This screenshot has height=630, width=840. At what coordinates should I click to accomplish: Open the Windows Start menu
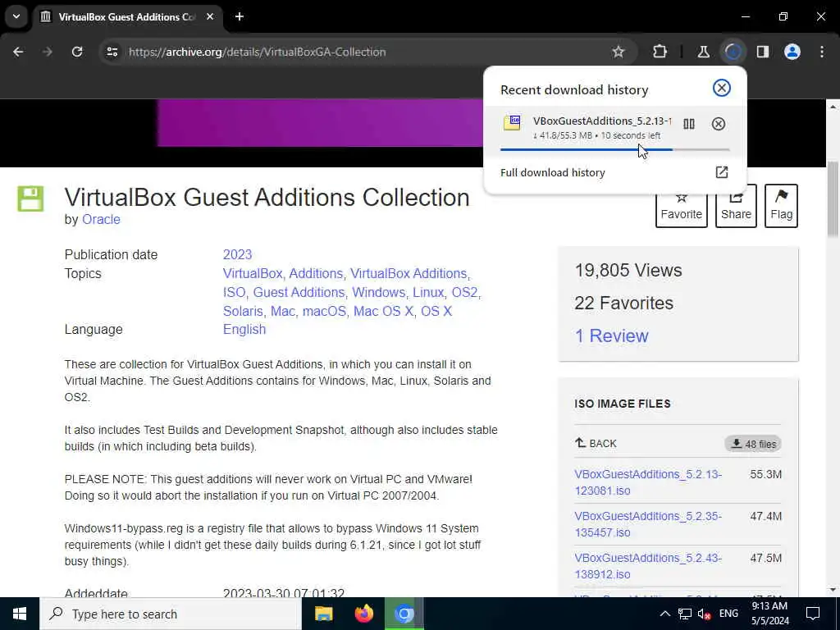[20, 614]
